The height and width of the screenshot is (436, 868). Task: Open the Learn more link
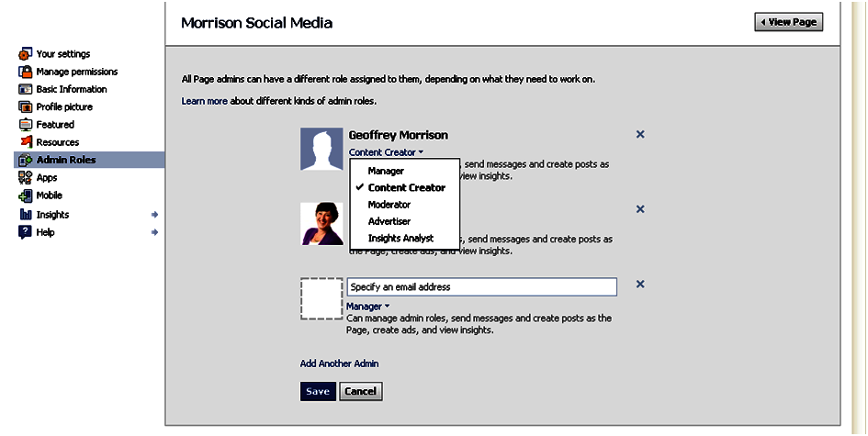204,101
